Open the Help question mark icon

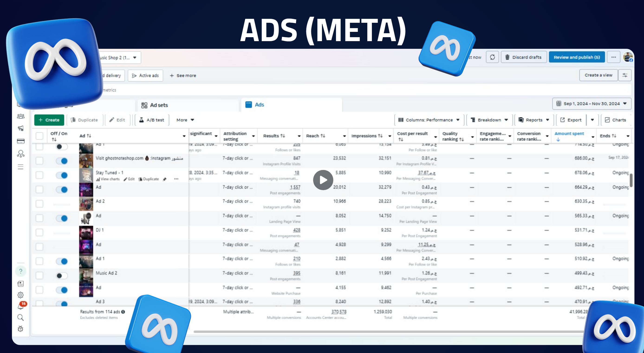(21, 271)
